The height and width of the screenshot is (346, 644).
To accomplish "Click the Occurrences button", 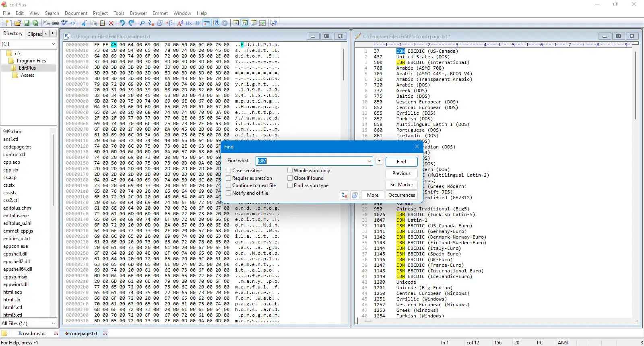I will (401, 195).
